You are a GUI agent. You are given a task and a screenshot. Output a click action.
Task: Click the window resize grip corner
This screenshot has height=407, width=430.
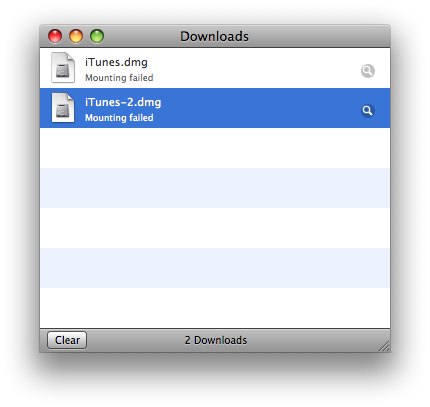pyautogui.click(x=384, y=346)
